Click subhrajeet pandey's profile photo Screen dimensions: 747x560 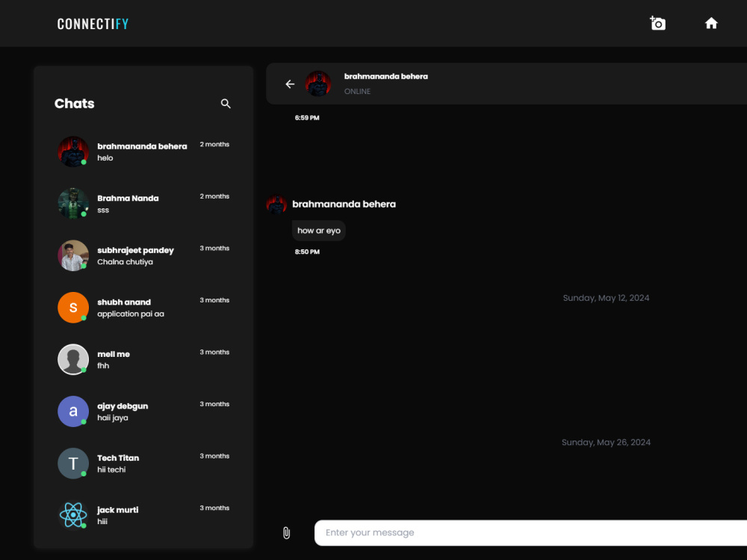click(x=73, y=255)
